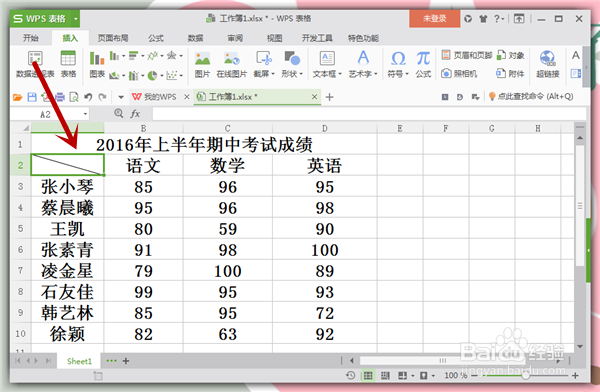Select the Sheet1 sheet tab

79,361
